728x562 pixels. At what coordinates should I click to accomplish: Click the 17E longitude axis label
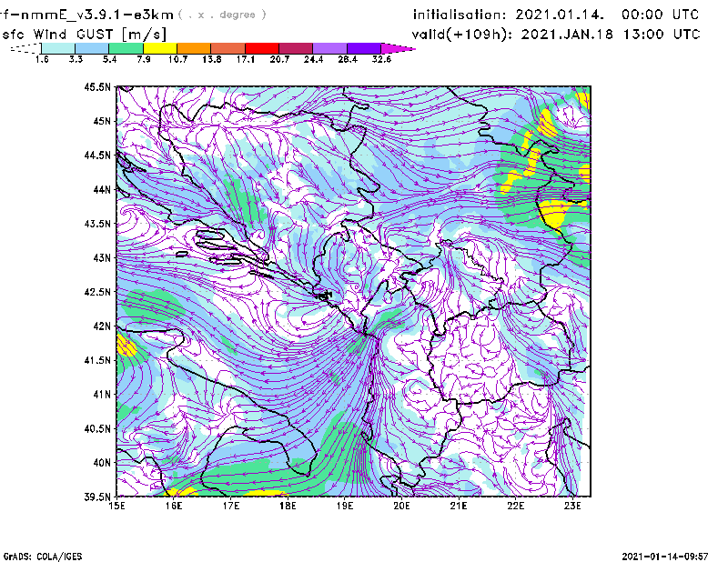point(231,506)
